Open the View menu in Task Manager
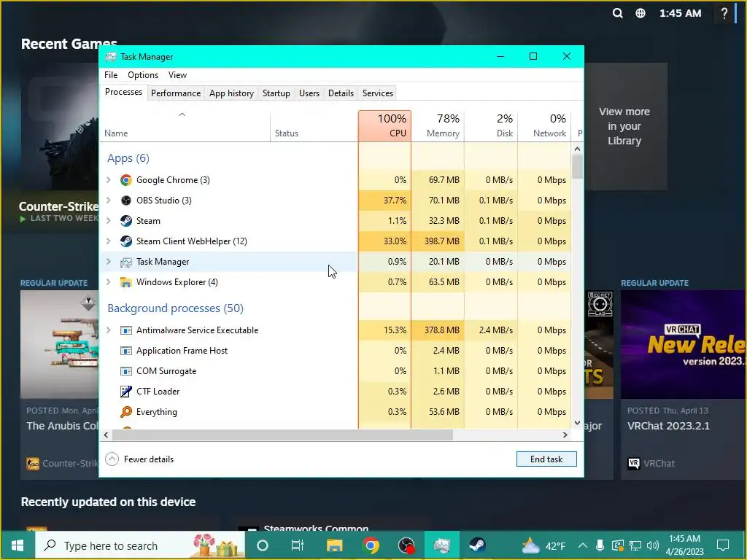Image resolution: width=747 pixels, height=560 pixels. pos(177,75)
